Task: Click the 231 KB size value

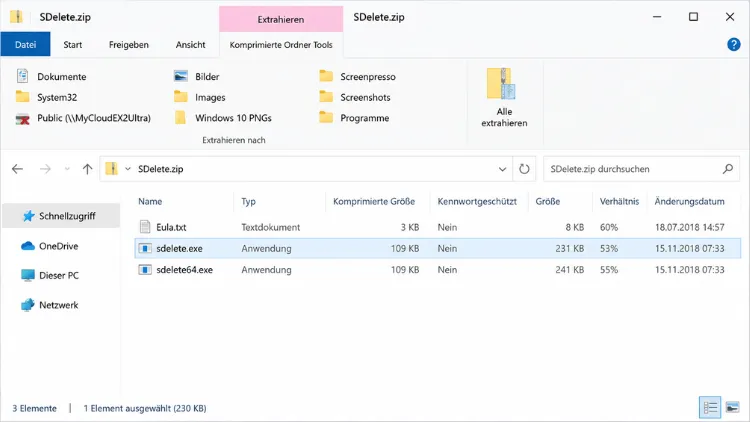Action: pos(570,248)
